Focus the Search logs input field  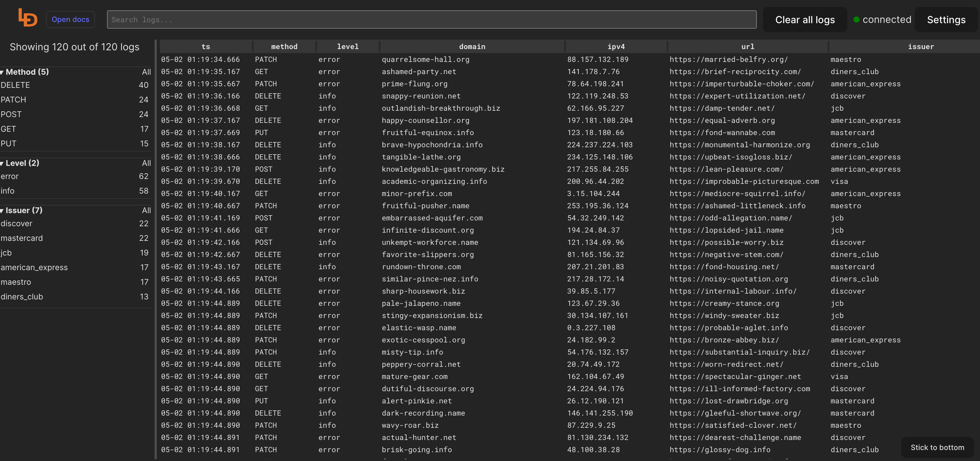click(x=431, y=20)
